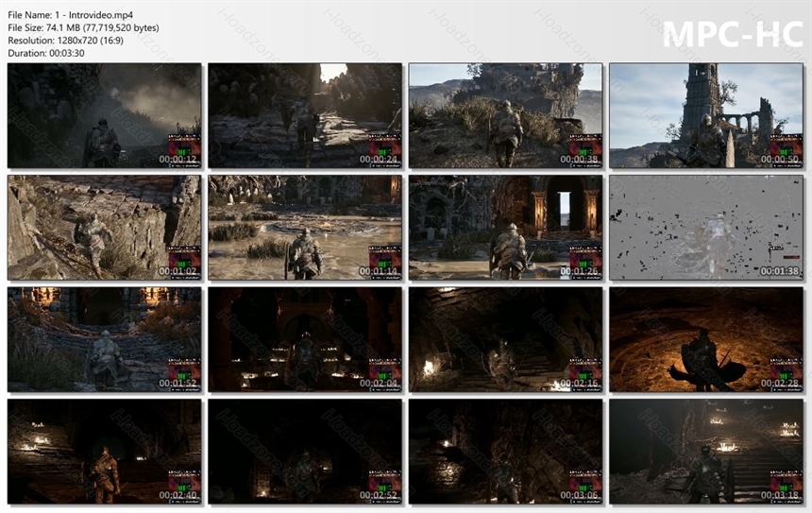Viewport: 812px width, 513px height.
Task: Open the cliffside thumbnail at 00:01:02
Action: [105, 228]
